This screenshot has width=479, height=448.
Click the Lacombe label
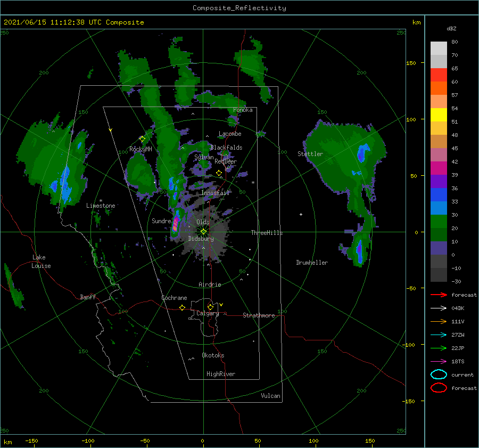click(230, 134)
